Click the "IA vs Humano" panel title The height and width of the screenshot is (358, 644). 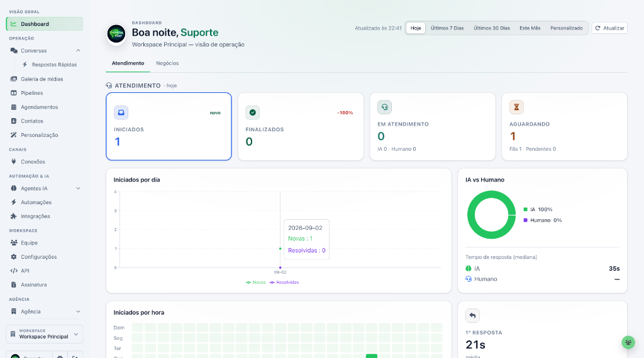pyautogui.click(x=485, y=180)
